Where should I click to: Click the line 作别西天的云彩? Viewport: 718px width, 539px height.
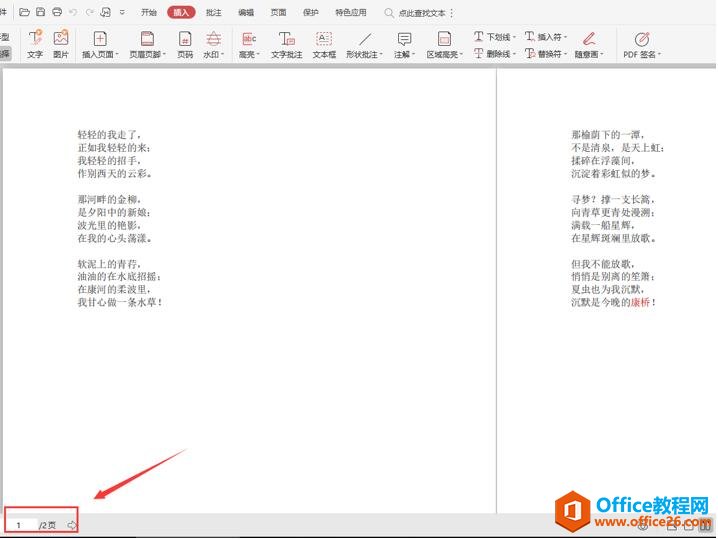click(x=114, y=173)
